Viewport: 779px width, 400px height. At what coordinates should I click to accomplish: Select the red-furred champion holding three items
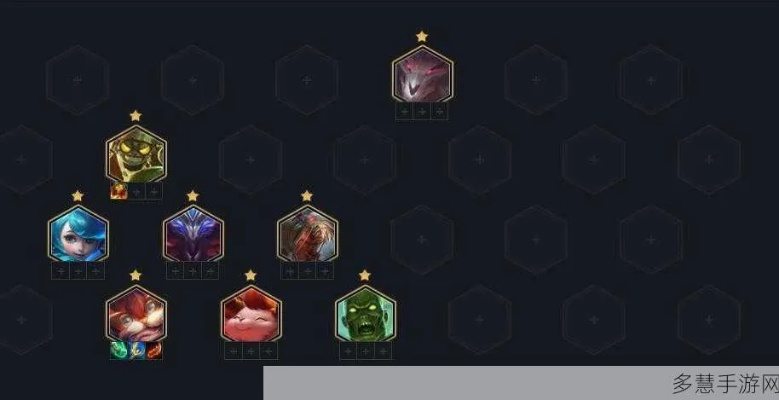(x=136, y=314)
